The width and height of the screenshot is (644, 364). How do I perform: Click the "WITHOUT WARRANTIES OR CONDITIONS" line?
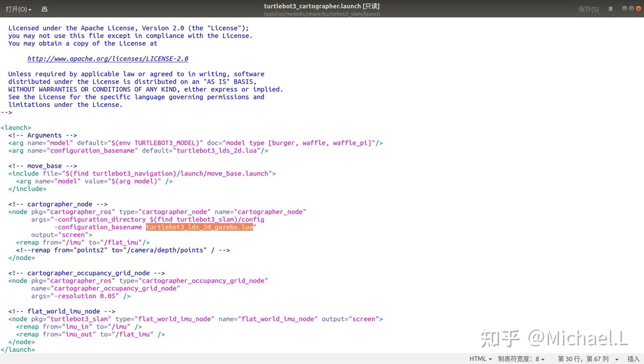[145, 89]
